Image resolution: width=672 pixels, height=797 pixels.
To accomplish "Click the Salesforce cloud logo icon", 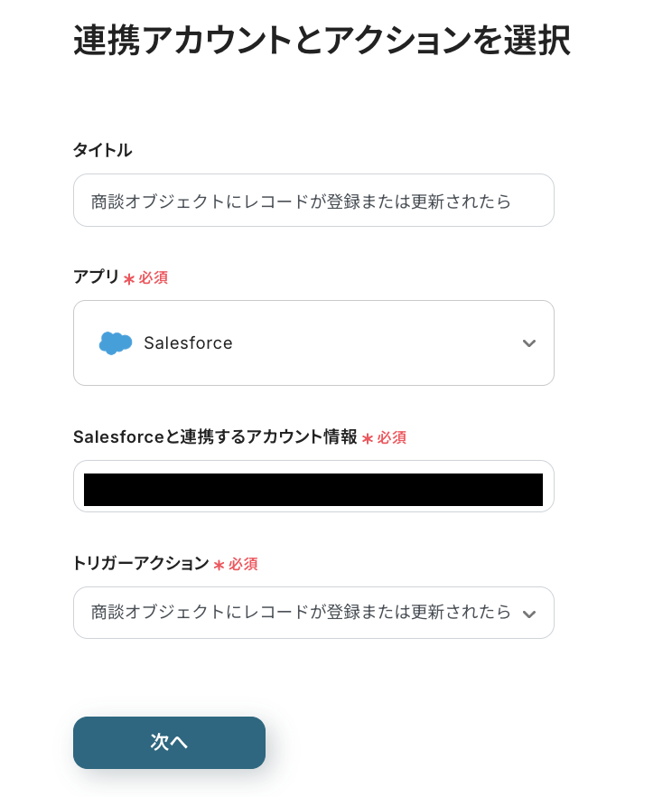I will pyautogui.click(x=115, y=343).
